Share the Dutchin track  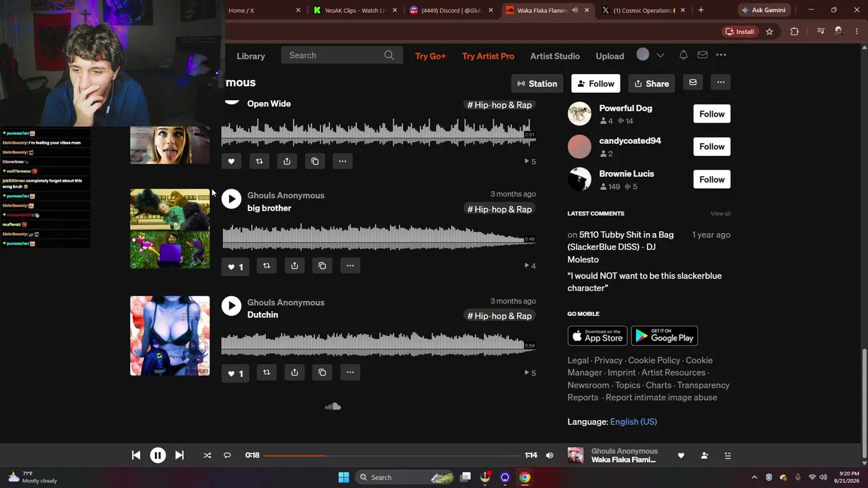pyautogui.click(x=294, y=372)
